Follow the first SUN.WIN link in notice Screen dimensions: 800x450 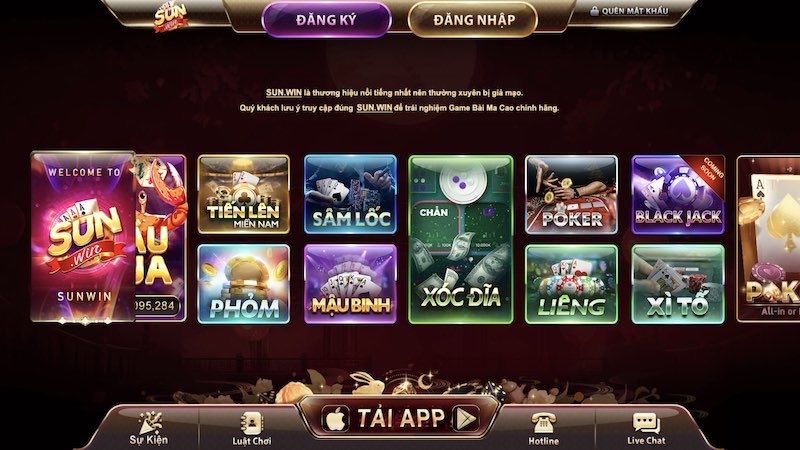click(284, 93)
